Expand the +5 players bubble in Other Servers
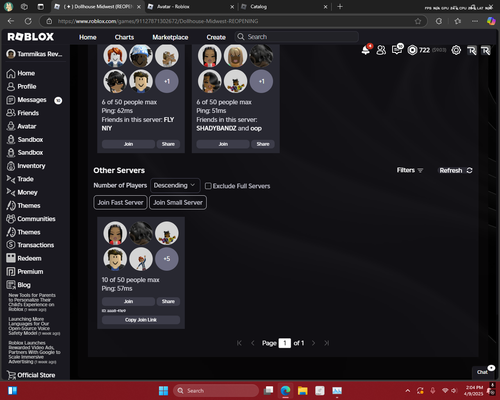The image size is (500, 400). coord(167,259)
